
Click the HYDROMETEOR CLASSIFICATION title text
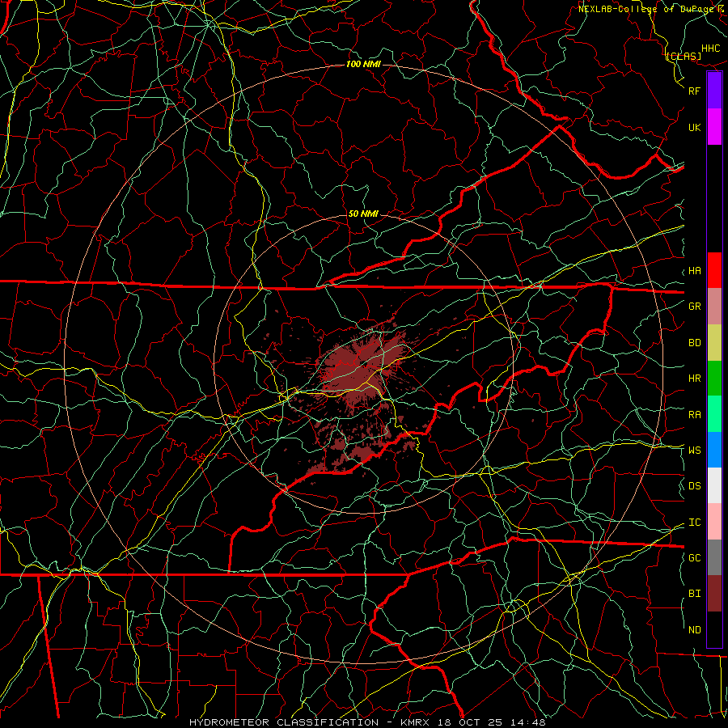(x=284, y=722)
